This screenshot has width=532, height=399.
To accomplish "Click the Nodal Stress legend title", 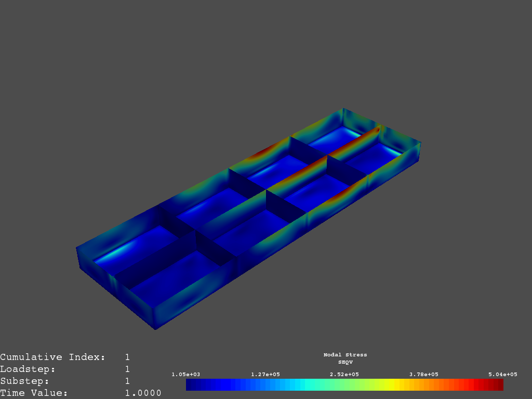I will [345, 354].
